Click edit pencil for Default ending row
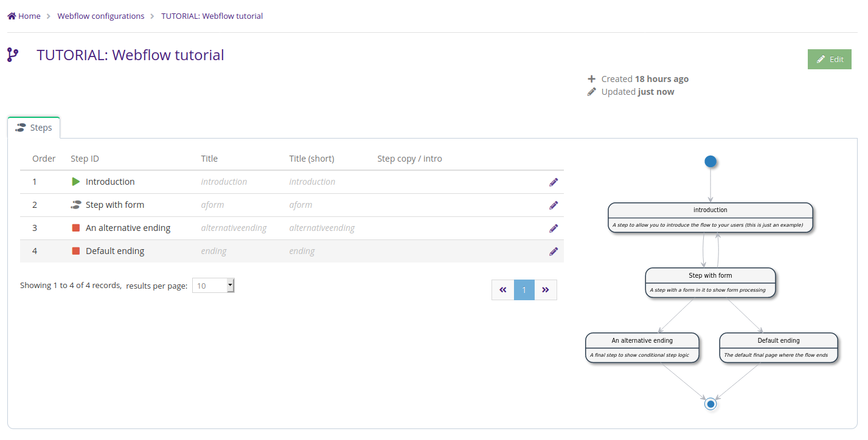This screenshot has height=440, width=868. (554, 252)
